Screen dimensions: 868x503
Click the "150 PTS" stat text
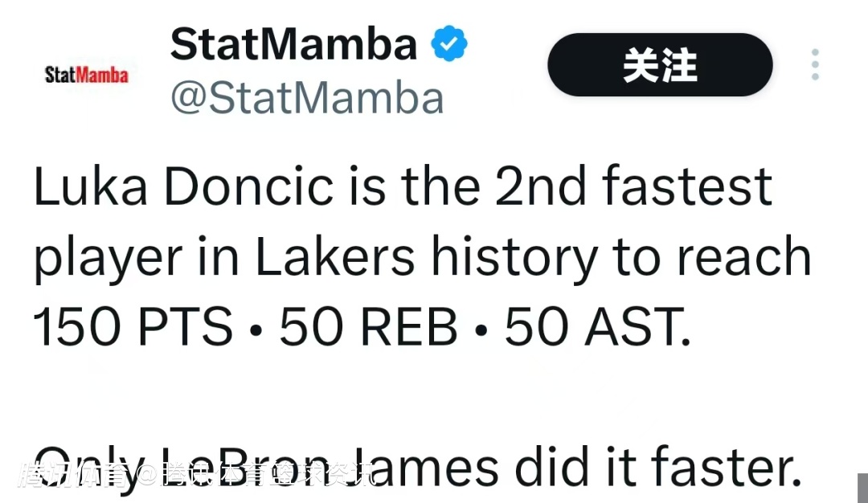pyautogui.click(x=133, y=329)
